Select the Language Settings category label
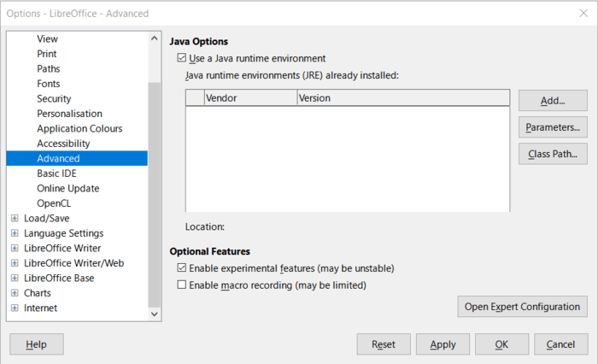Screen dimensions: 598x364 [x=64, y=233]
